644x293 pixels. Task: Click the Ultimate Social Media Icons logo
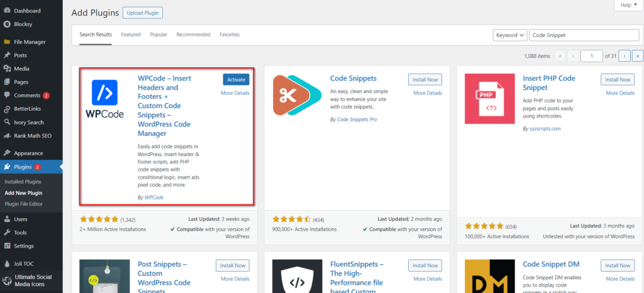[6, 280]
